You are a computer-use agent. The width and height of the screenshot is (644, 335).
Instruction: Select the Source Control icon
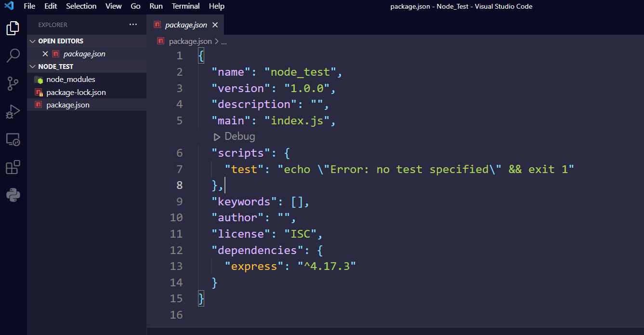click(12, 83)
